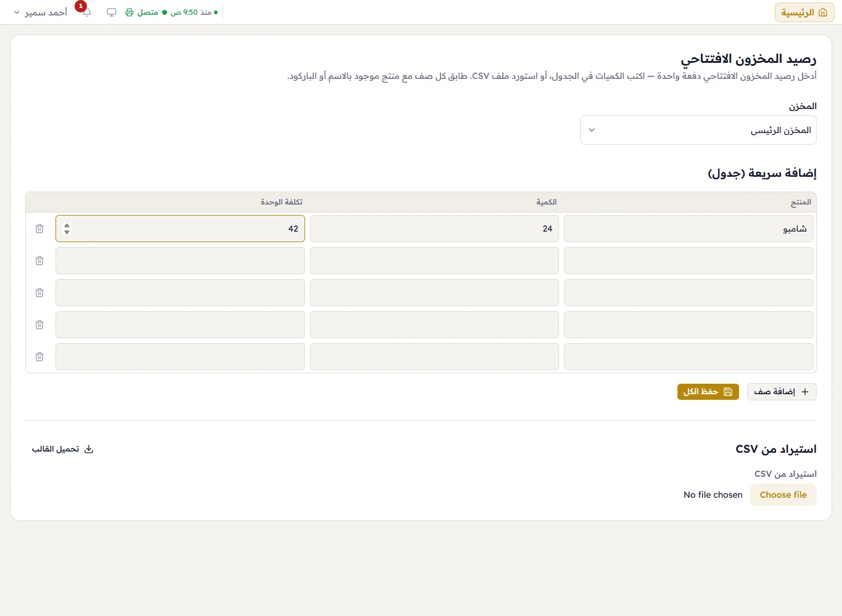842x616 pixels.
Task: Click the المنتج column header
Action: coord(801,202)
